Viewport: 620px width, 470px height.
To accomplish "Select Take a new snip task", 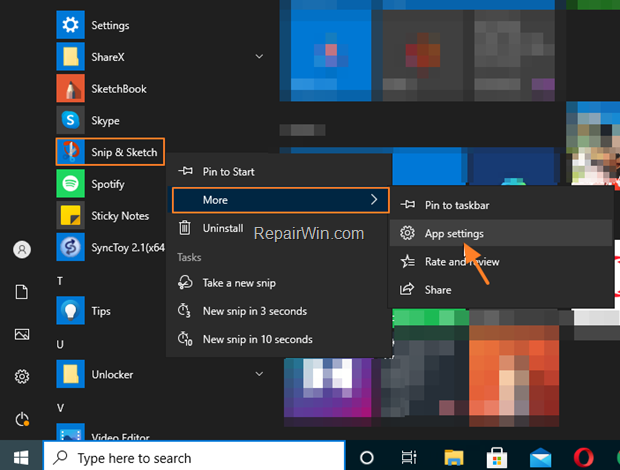I will 279,283.
